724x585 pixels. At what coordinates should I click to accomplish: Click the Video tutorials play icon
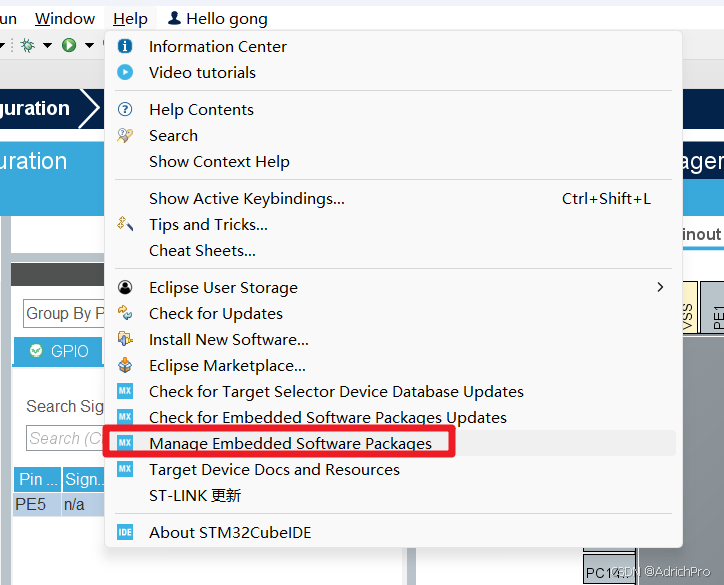click(x=125, y=72)
